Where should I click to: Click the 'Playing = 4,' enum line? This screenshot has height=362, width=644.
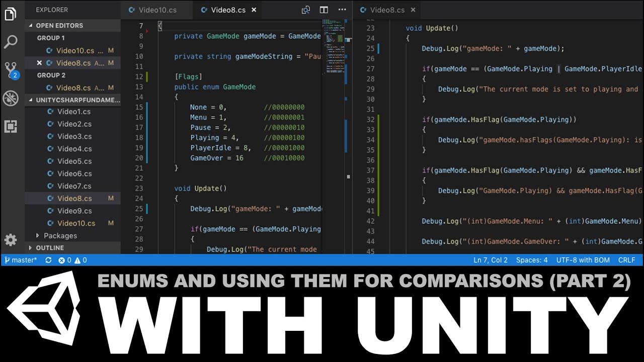(215, 138)
